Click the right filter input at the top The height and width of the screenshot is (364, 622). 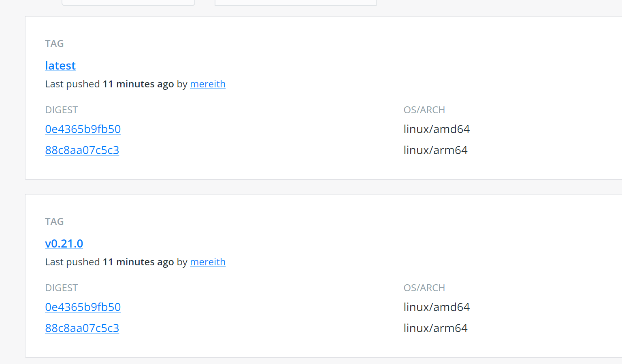[x=295, y=2]
